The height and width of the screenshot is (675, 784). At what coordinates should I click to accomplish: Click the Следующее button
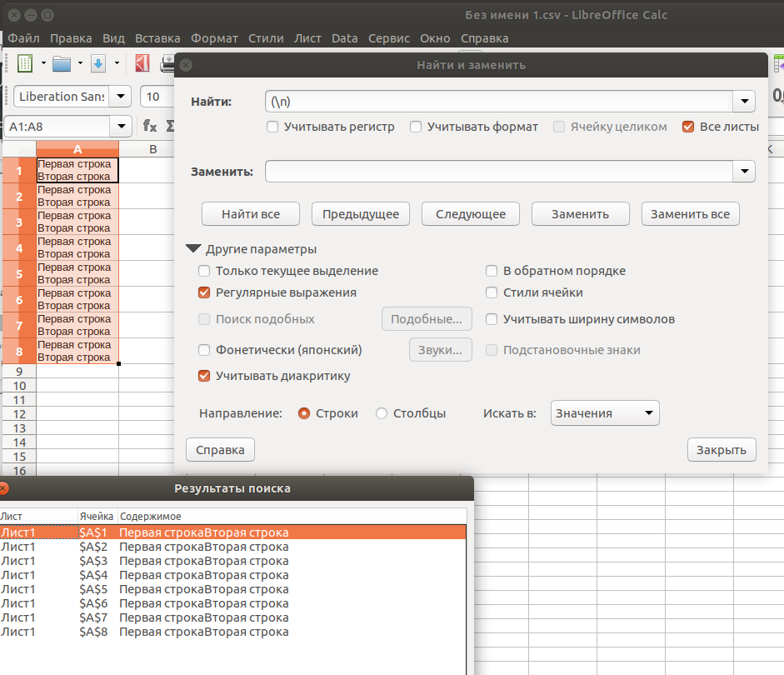coord(471,214)
